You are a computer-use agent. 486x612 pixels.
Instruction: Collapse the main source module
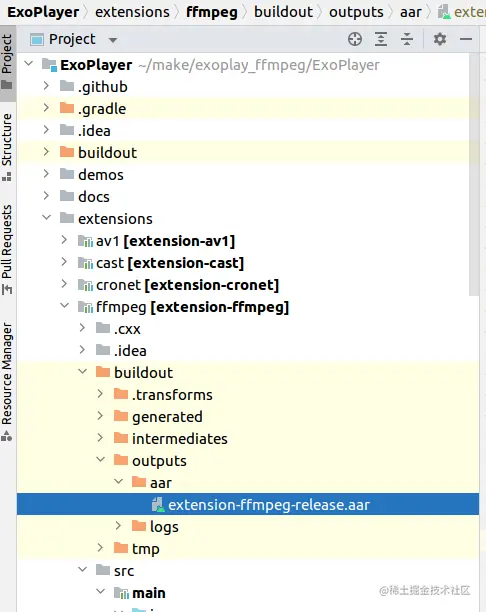(x=100, y=592)
